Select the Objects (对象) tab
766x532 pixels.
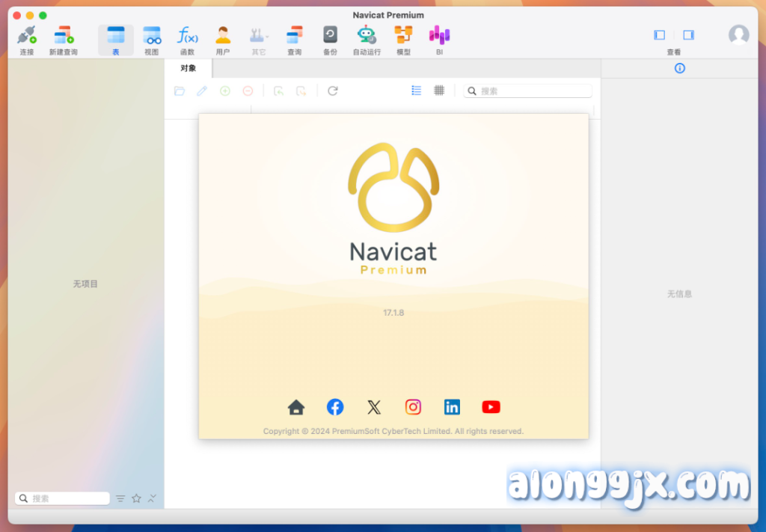189,69
